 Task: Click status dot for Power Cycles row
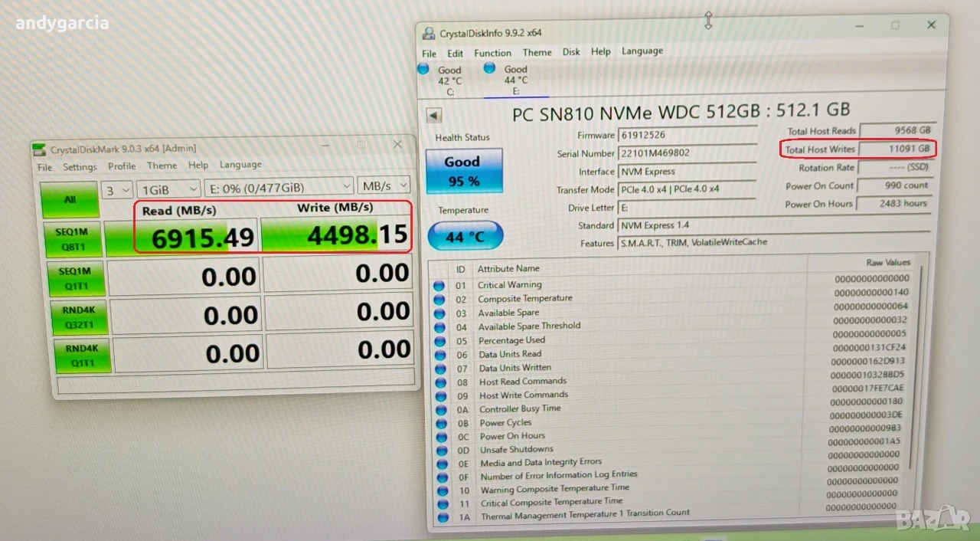pyautogui.click(x=442, y=423)
